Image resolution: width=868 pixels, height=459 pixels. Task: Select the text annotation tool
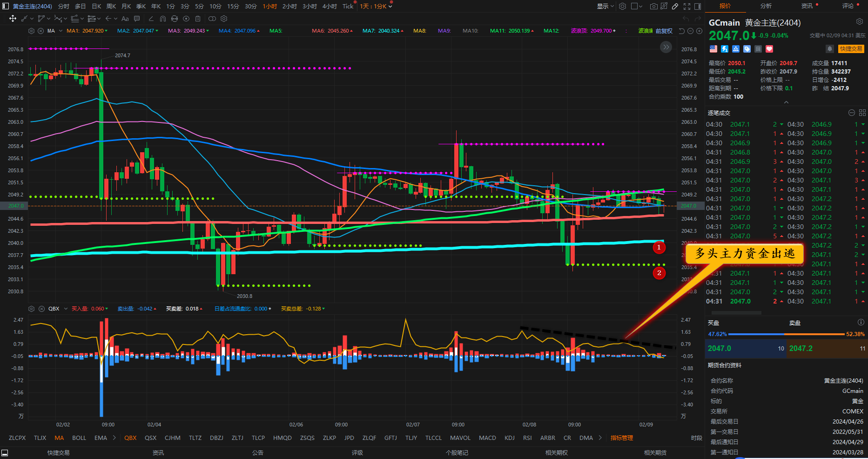(x=125, y=19)
